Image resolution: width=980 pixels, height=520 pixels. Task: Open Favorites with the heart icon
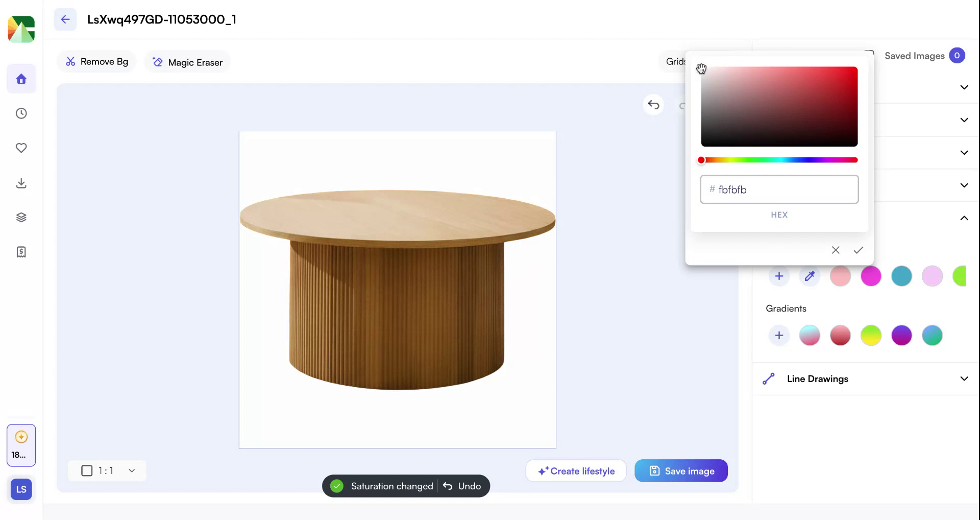pyautogui.click(x=21, y=148)
